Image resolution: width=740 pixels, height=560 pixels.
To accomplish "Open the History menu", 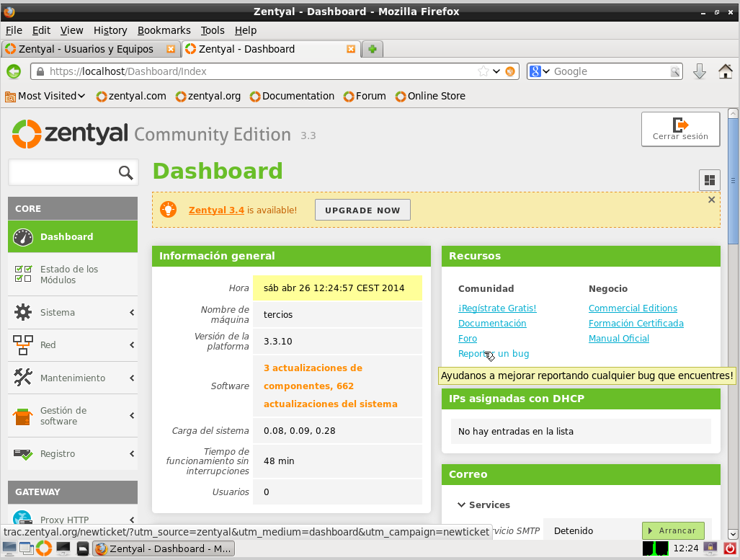I will [110, 30].
